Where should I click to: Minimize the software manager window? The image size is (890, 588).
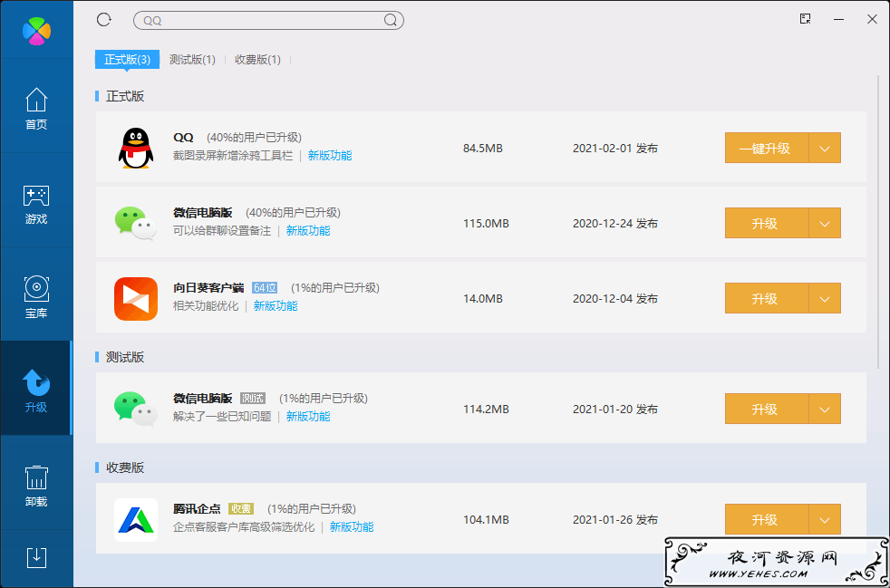(839, 19)
